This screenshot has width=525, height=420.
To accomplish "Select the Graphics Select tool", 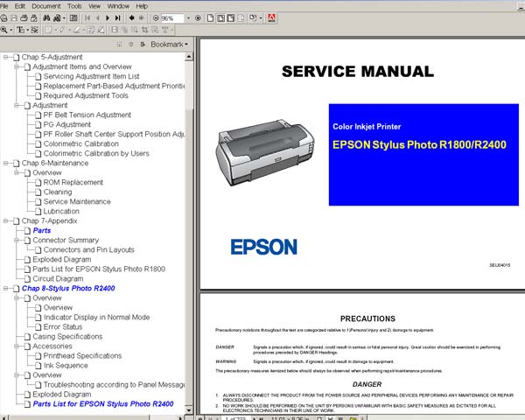I will click(34, 30).
